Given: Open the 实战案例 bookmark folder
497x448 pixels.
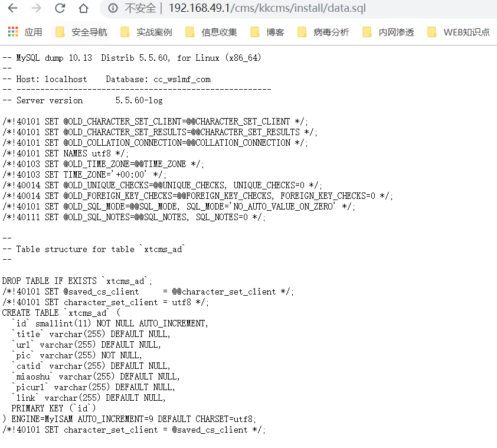Looking at the screenshot, I should (x=146, y=32).
